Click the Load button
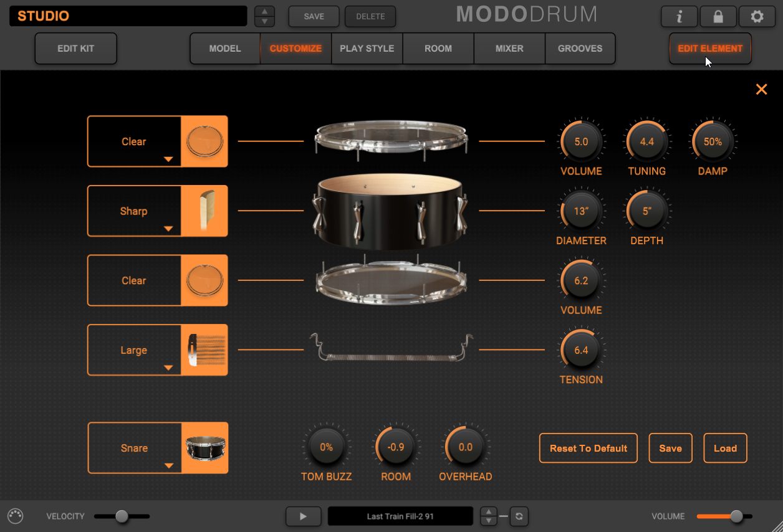 coord(725,448)
